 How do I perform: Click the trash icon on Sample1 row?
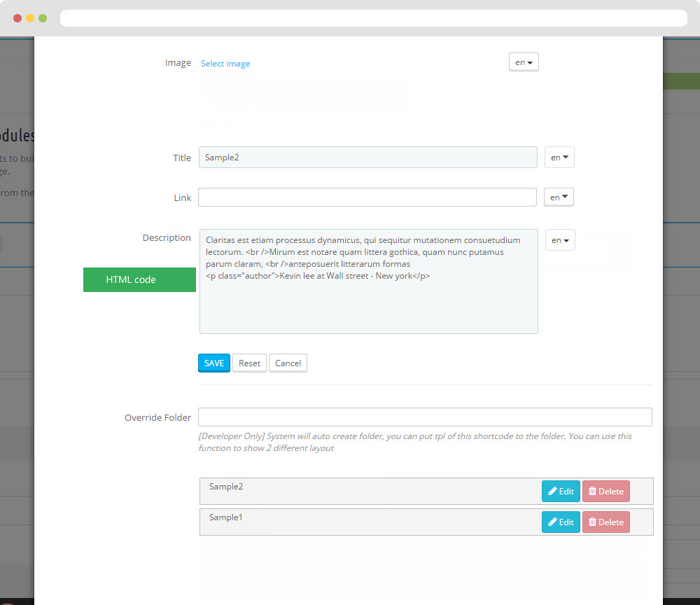pos(592,522)
